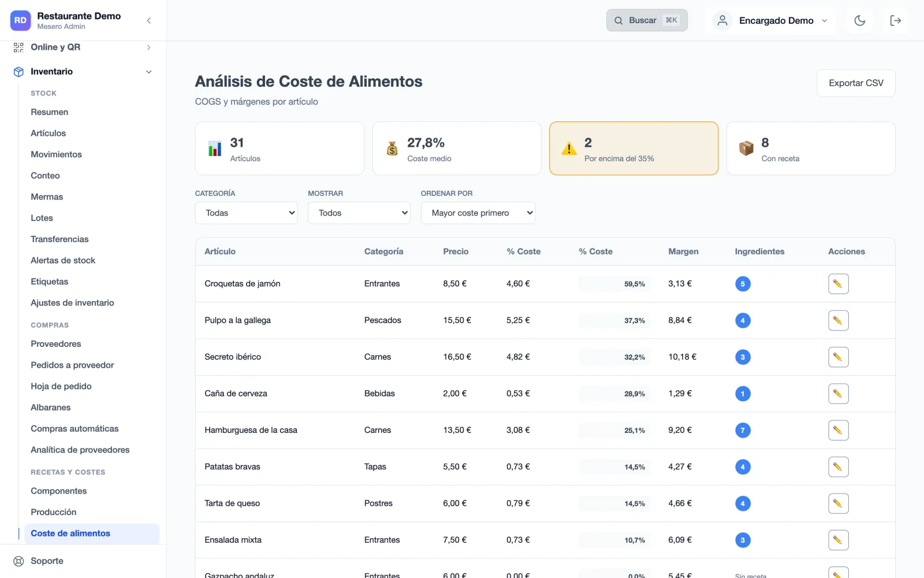Click Margen column header
This screenshot has height=578, width=924.
click(x=683, y=251)
